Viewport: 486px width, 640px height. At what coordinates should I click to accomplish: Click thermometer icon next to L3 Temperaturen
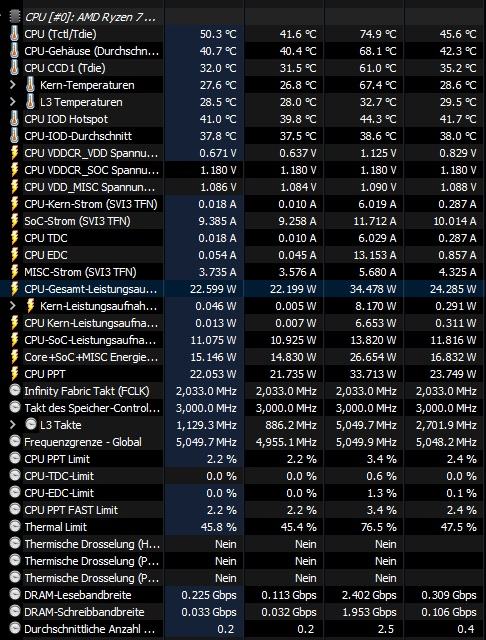tap(30, 102)
